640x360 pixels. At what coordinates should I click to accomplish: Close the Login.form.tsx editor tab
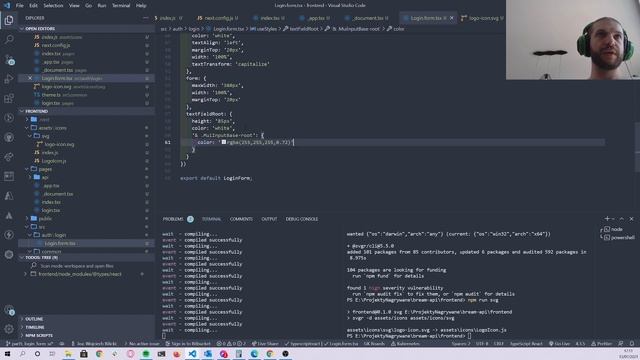(x=451, y=18)
